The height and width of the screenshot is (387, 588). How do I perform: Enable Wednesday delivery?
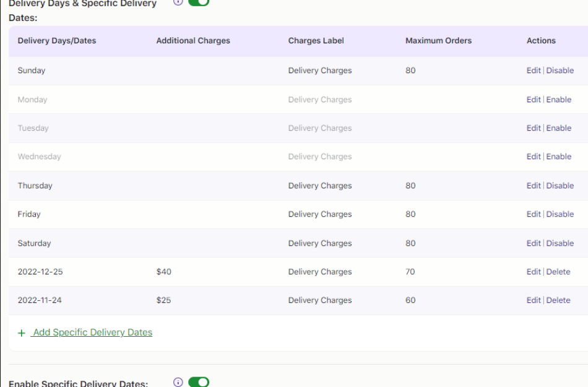558,156
